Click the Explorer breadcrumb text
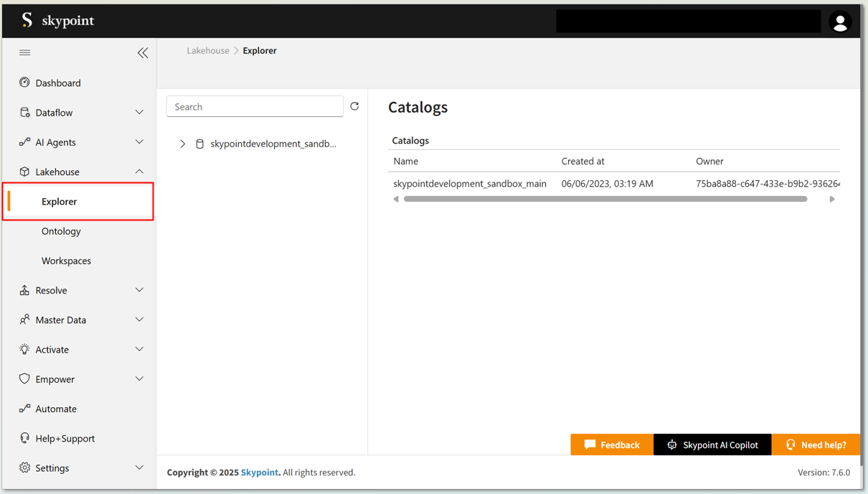The width and height of the screenshot is (868, 494). point(260,50)
